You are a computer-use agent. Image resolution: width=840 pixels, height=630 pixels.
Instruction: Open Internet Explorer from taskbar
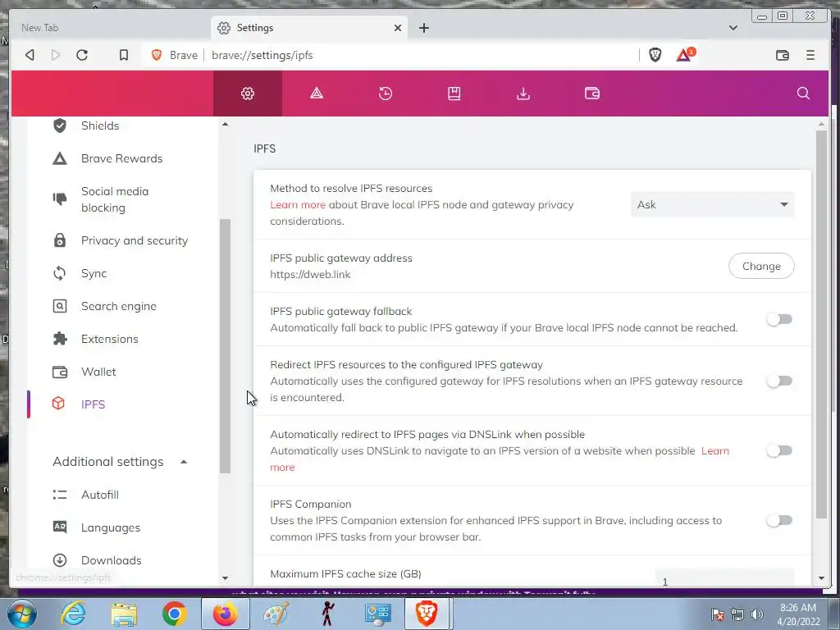[x=73, y=614]
